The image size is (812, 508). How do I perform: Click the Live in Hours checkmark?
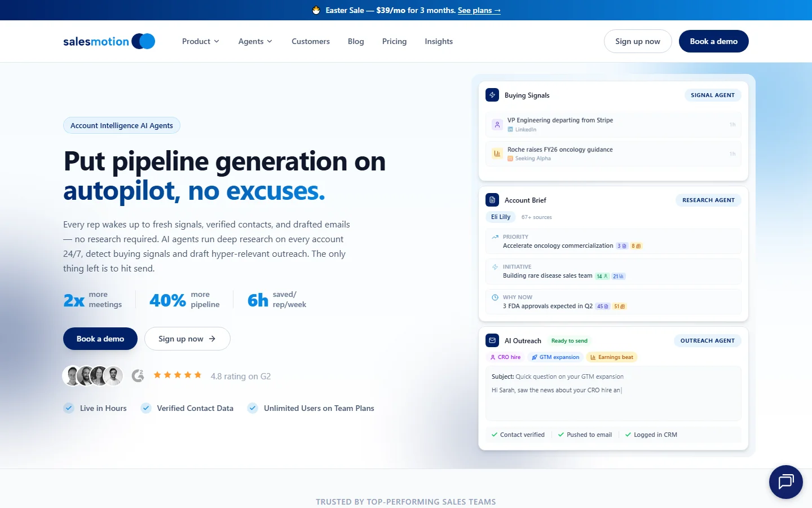click(x=69, y=408)
